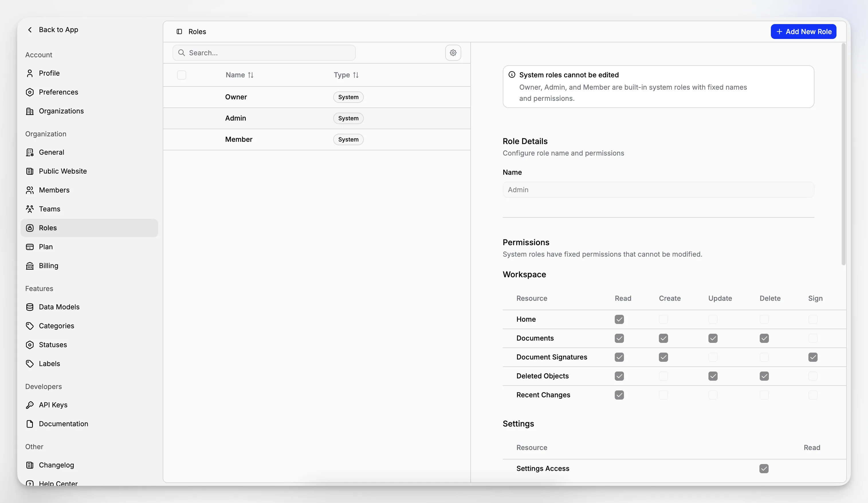Open Changelog link in sidebar
Screen dimensions: 868x503
(x=89, y=465)
